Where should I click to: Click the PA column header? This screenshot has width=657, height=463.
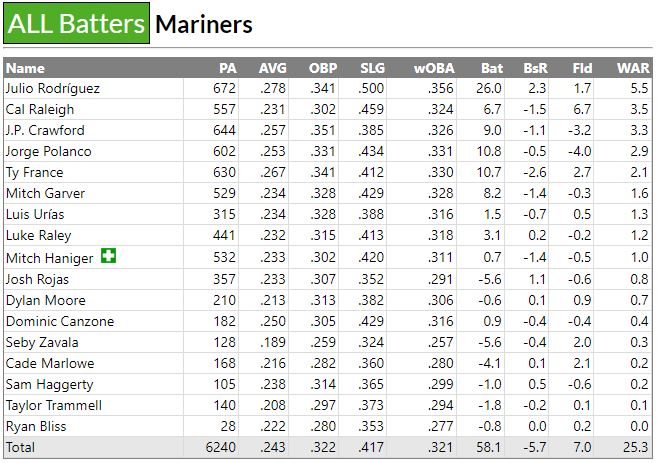pyautogui.click(x=228, y=68)
